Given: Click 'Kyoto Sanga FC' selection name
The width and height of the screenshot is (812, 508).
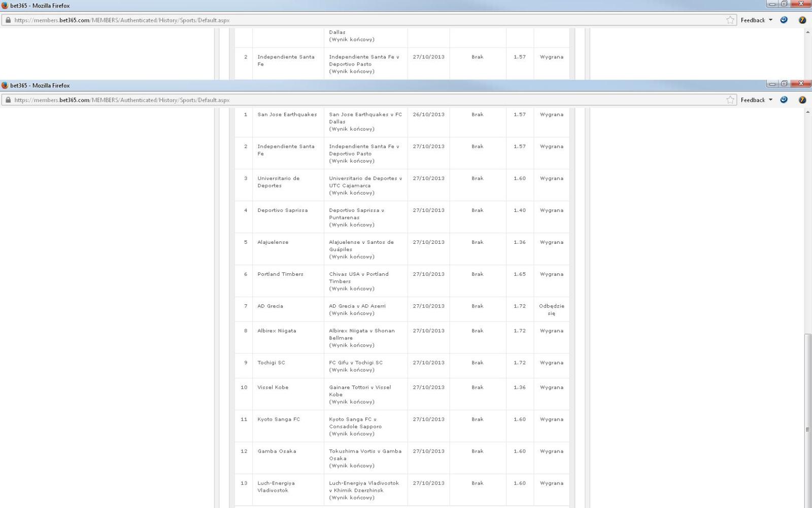Looking at the screenshot, I should (279, 419).
